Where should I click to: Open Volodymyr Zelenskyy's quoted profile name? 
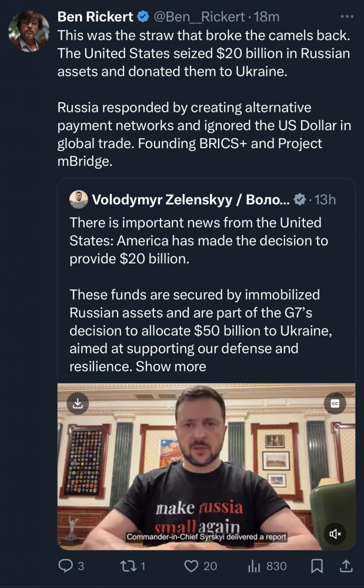pyautogui.click(x=191, y=200)
